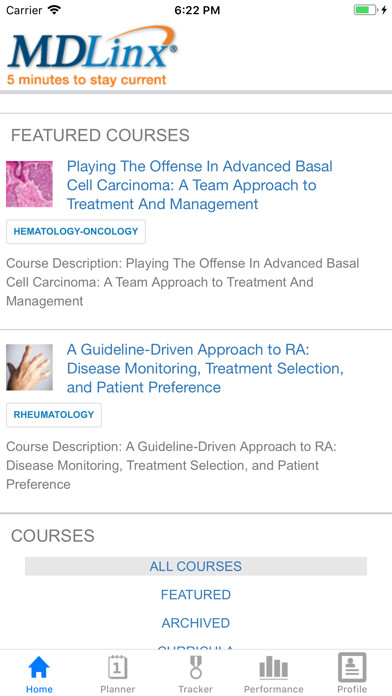Tap the Wi-Fi status icon
Screen dimensions: 392x696
pyautogui.click(x=54, y=10)
